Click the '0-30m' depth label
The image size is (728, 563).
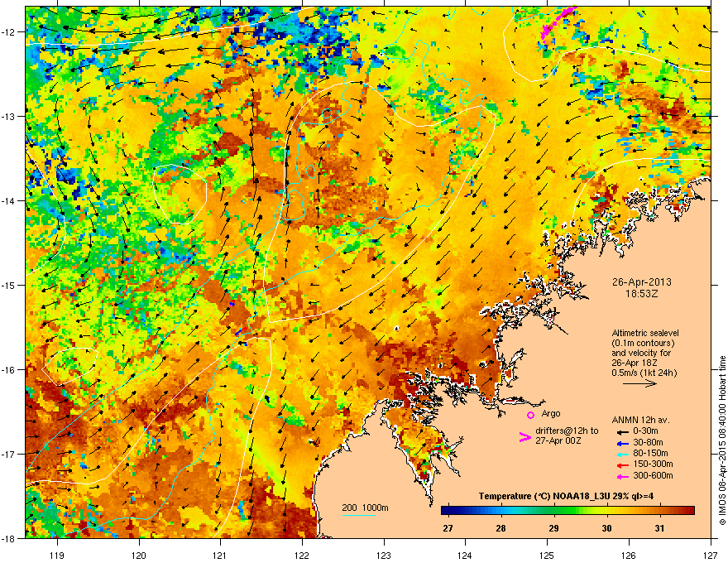[646, 431]
